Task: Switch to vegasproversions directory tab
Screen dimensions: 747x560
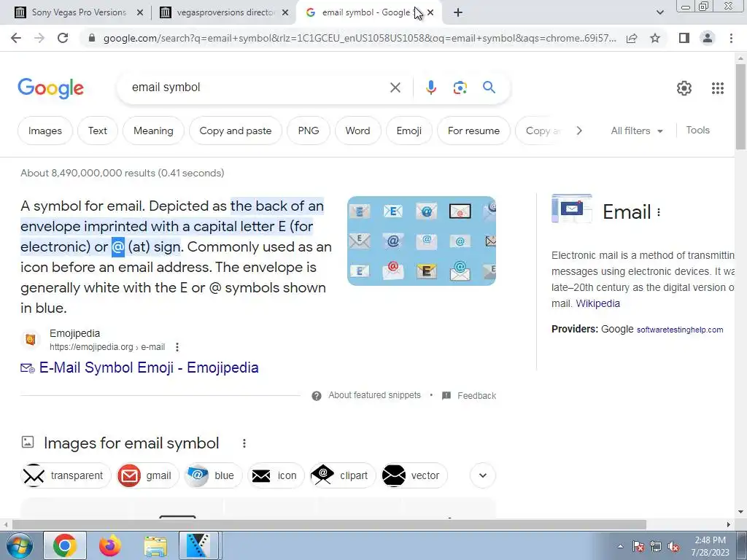Action: (225, 12)
